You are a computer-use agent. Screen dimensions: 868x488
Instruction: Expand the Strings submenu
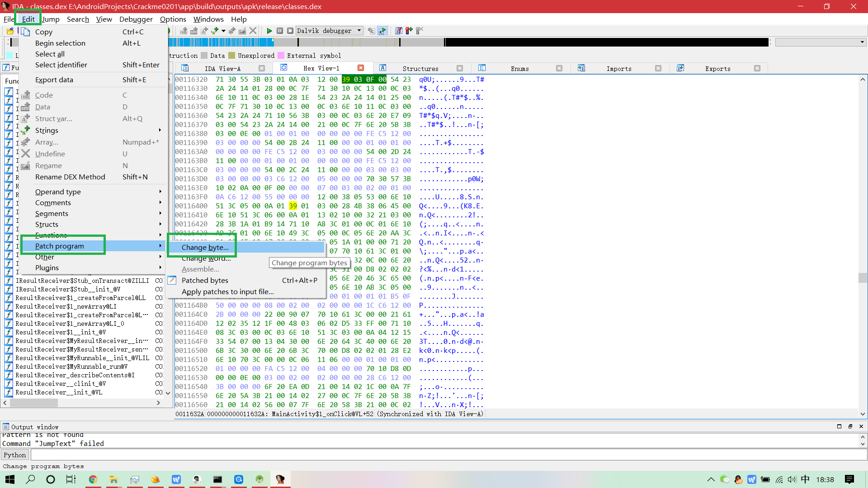tap(92, 130)
